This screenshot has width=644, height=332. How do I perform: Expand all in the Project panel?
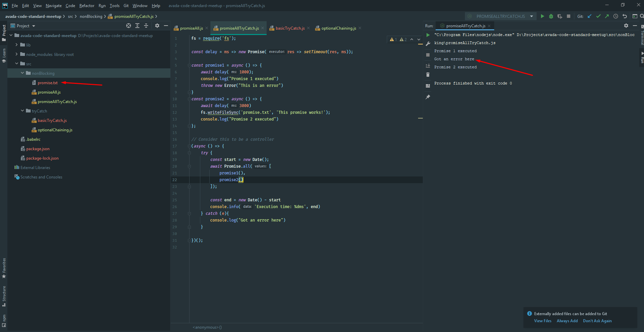tap(137, 26)
